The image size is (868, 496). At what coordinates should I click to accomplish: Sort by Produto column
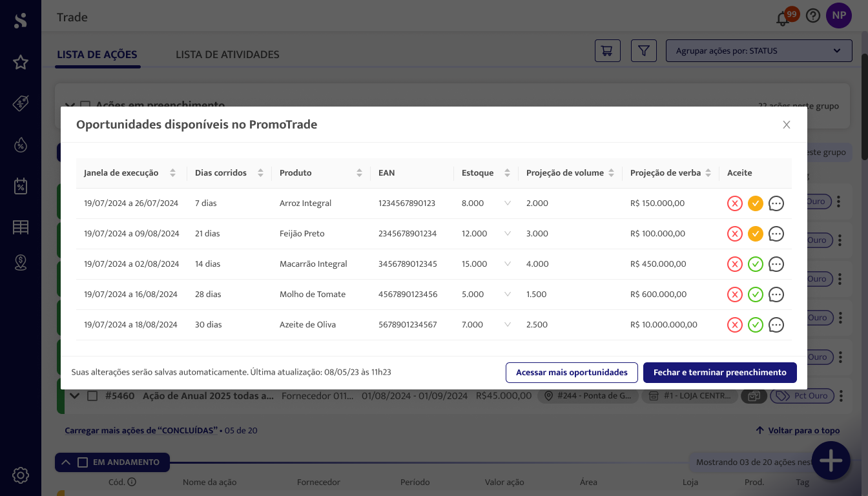[359, 173]
